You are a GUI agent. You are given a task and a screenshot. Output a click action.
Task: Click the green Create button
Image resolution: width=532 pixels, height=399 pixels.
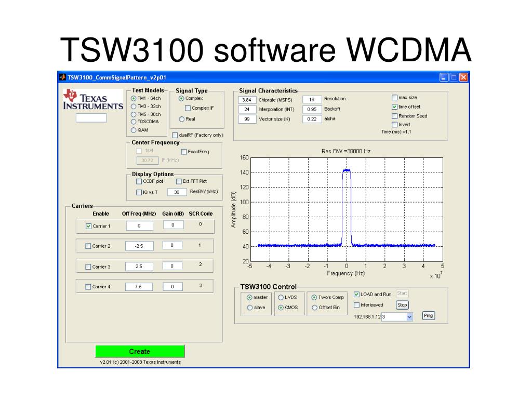click(x=140, y=352)
